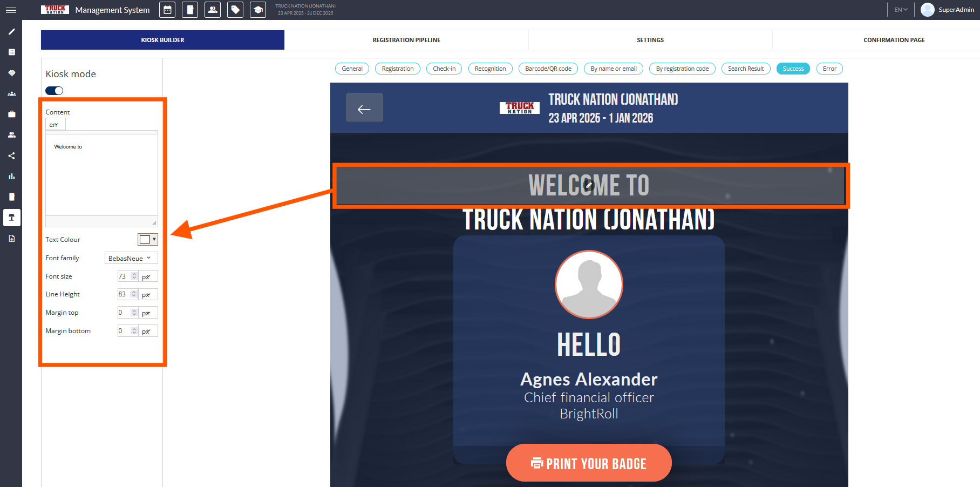Viewport: 980px width, 487px height.
Task: Click the Font size number field
Action: [124, 276]
